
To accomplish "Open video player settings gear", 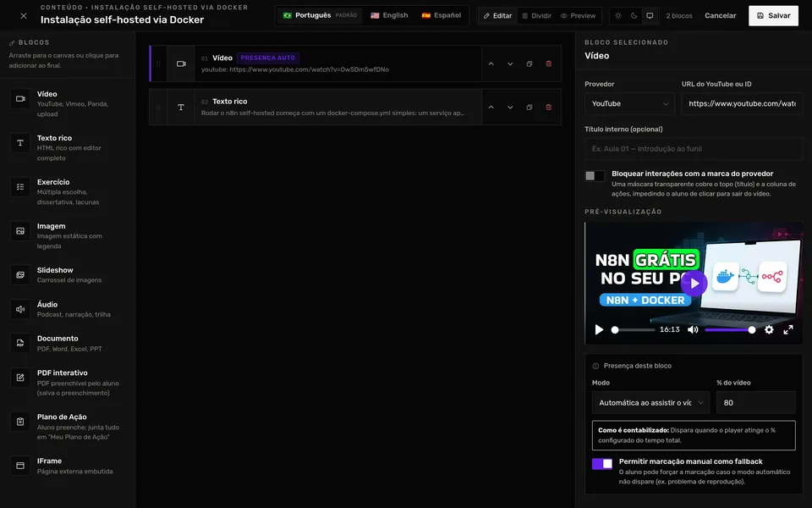I will coord(769,329).
